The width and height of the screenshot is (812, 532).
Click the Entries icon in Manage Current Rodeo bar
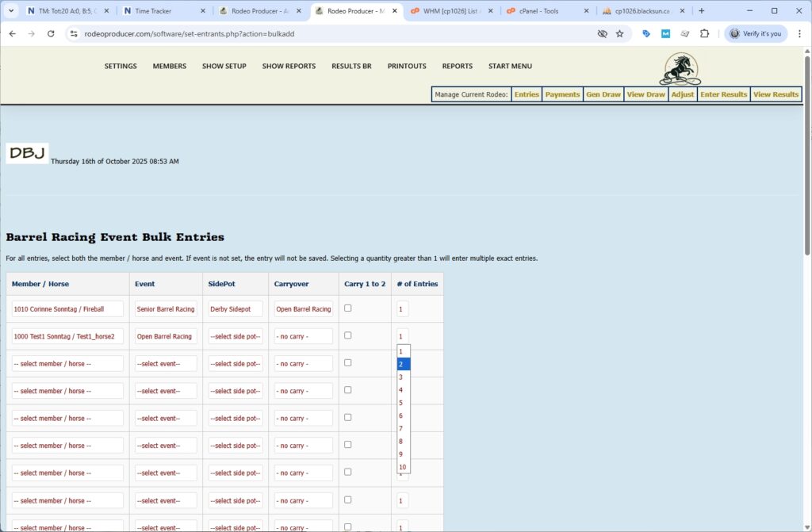click(x=526, y=94)
